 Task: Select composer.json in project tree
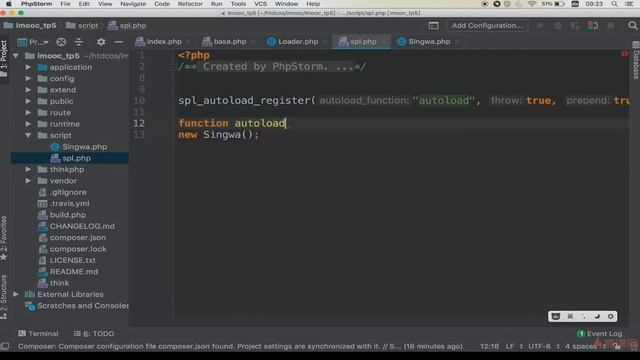[78, 238]
